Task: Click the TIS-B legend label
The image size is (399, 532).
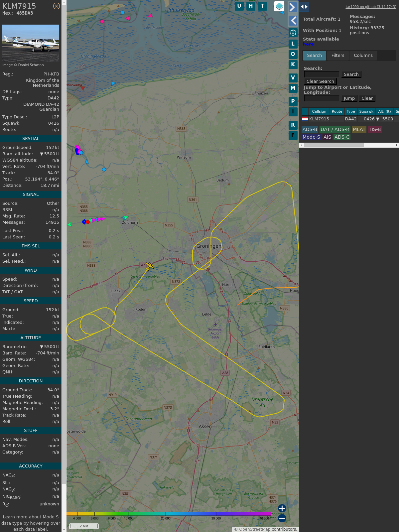Action: point(375,130)
